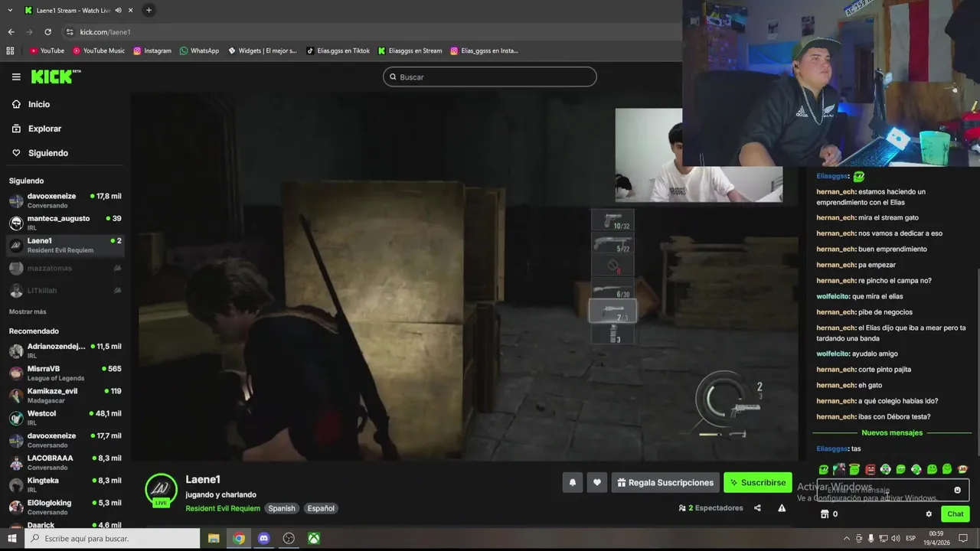Click the warning triangle report icon
Image resolution: width=980 pixels, height=551 pixels.
pos(782,507)
